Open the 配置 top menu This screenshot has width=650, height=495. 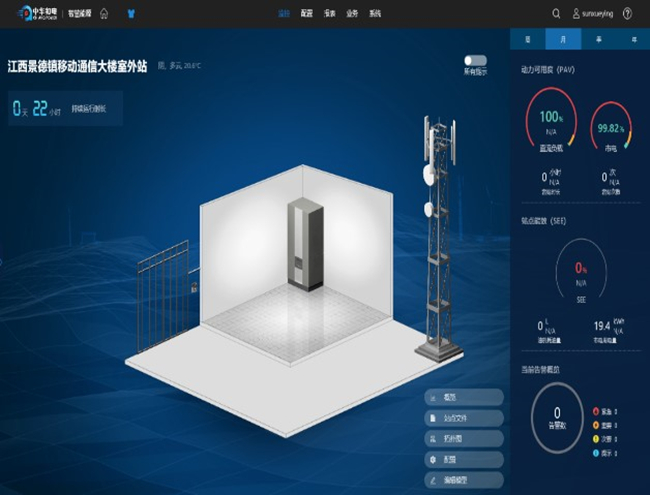[x=307, y=14]
